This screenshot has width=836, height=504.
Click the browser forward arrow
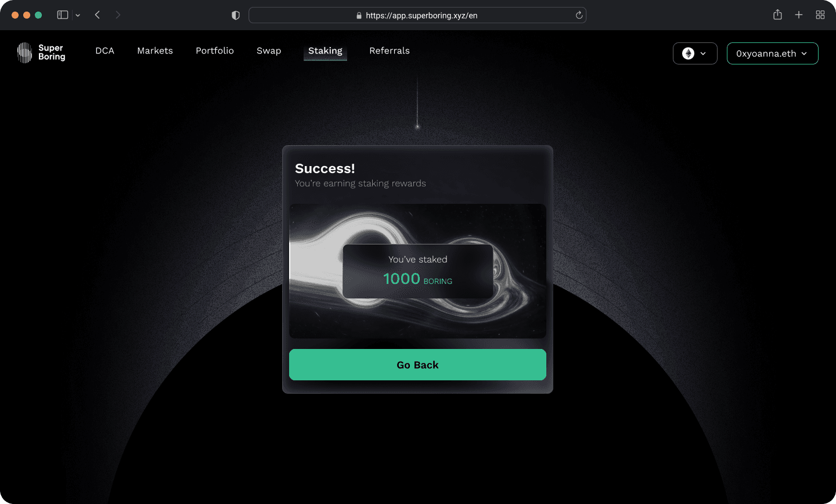[x=118, y=15]
